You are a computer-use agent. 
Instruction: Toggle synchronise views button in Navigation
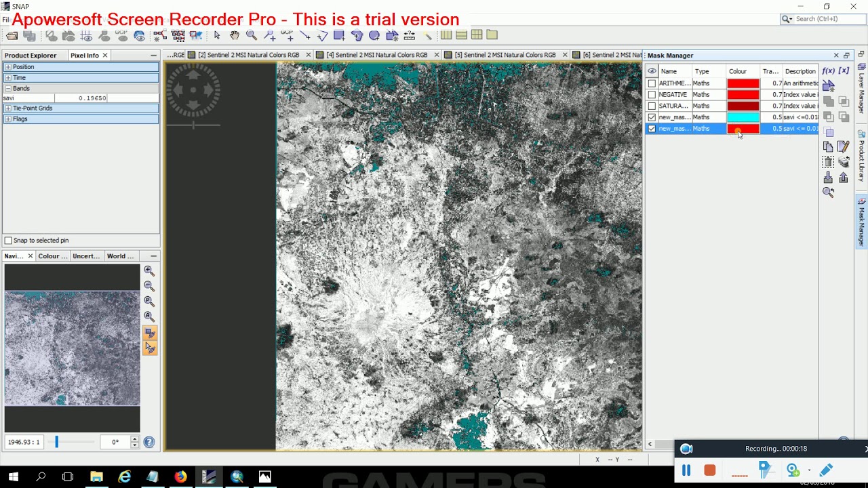150,333
